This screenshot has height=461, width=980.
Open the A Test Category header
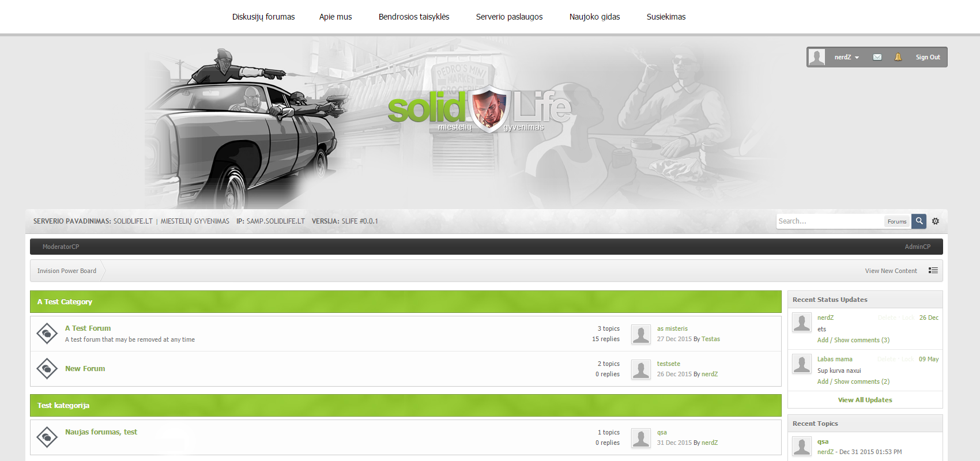[65, 301]
